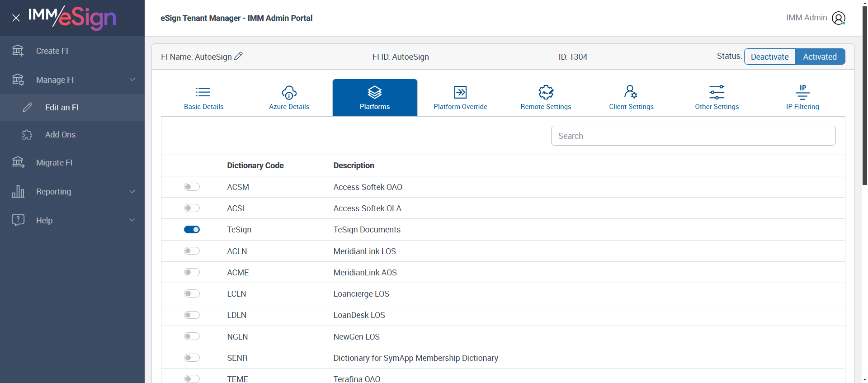868x383 pixels.
Task: Disable the TeSign Documents toggle
Action: pyautogui.click(x=192, y=230)
